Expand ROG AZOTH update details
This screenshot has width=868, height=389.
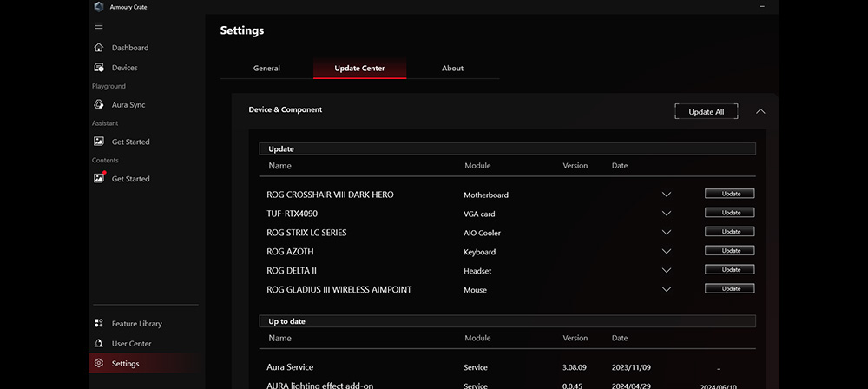pos(667,252)
